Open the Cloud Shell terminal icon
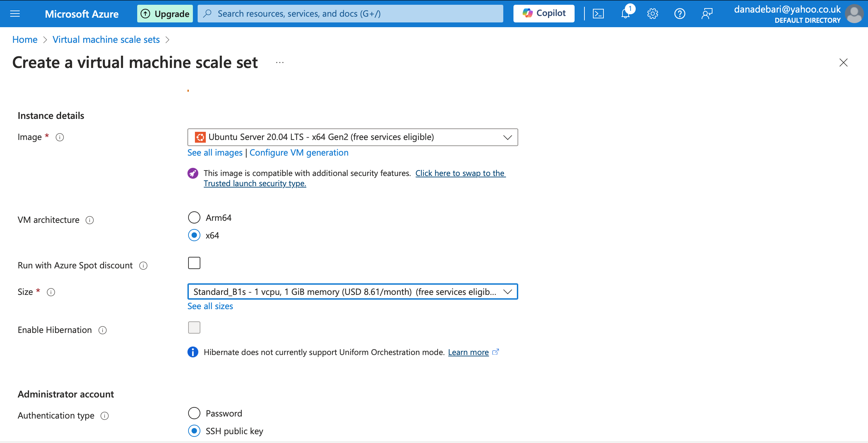This screenshot has width=868, height=443. tap(598, 14)
